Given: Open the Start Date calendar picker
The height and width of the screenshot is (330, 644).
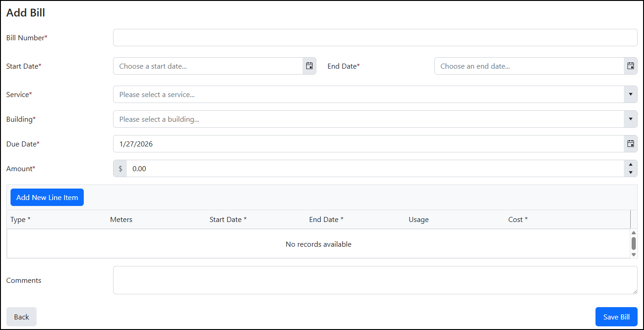Looking at the screenshot, I should [309, 66].
